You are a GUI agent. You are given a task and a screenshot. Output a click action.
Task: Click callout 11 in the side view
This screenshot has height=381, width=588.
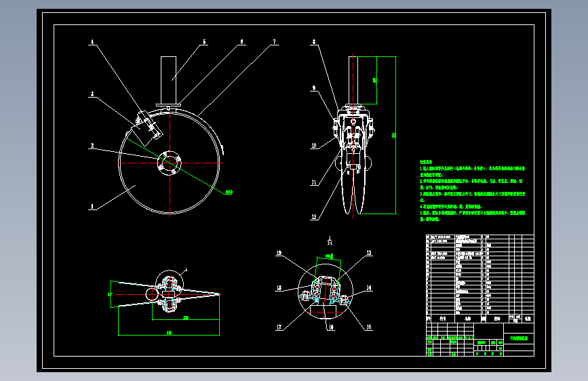pos(314,182)
